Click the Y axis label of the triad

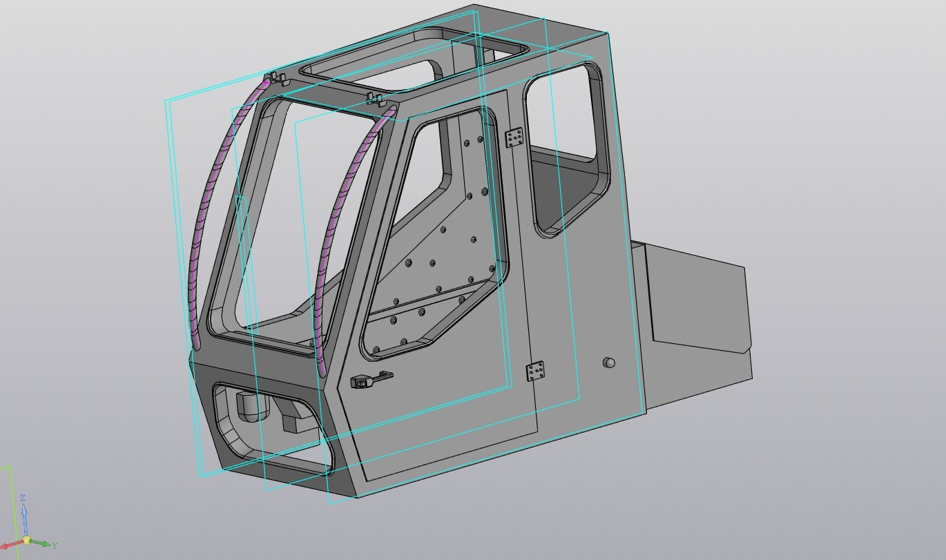click(55, 546)
